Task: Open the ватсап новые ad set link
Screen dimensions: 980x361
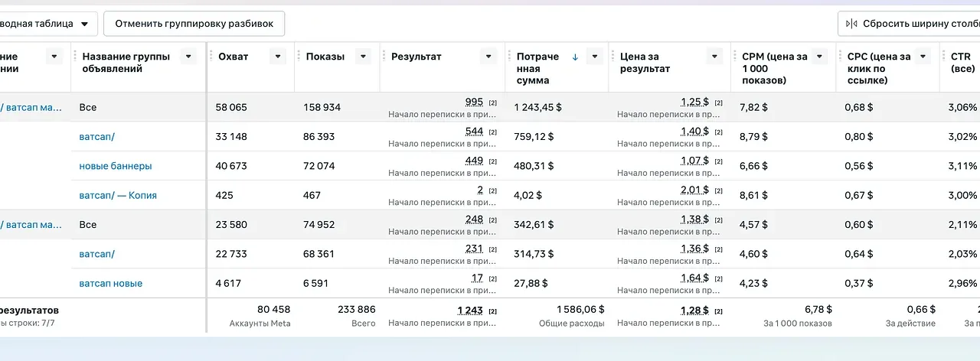Action: [110, 283]
